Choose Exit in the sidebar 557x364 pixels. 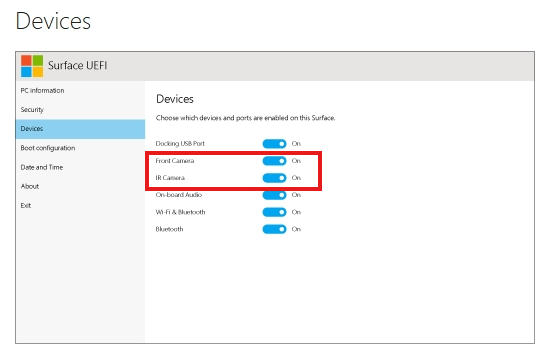[80, 206]
